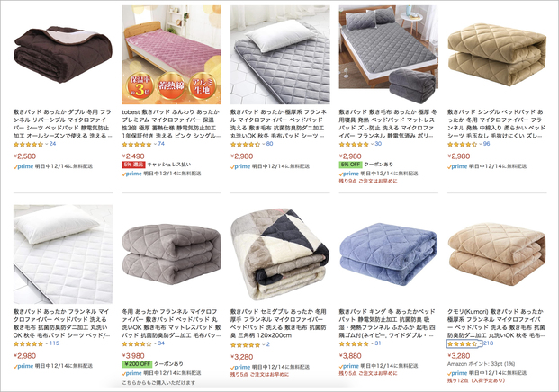559x392 pixels.
Task: Click prime logo under the ¥3,880 item
Action: 348,366
